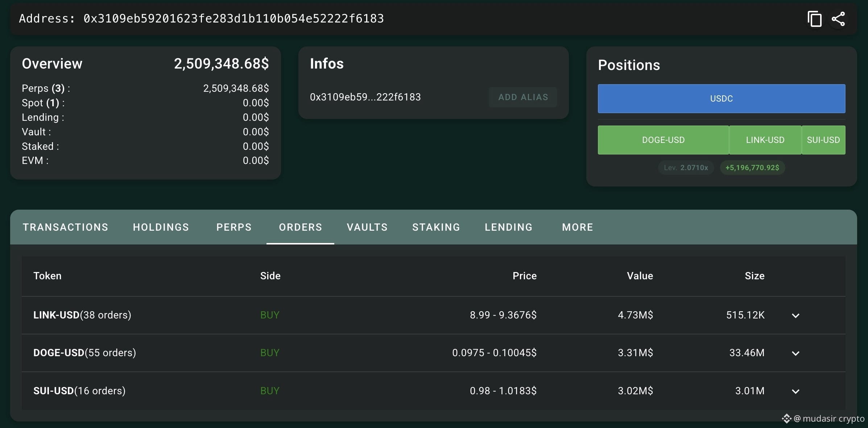Screen dimensions: 868x428
Task: Click the Overview total 2,509,348.68$
Action: pos(221,64)
